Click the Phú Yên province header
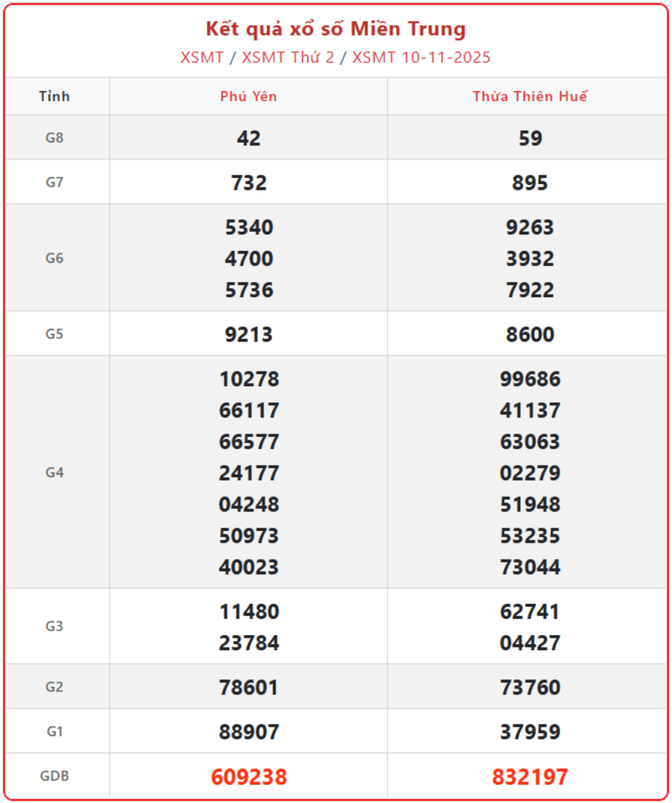 point(249,96)
